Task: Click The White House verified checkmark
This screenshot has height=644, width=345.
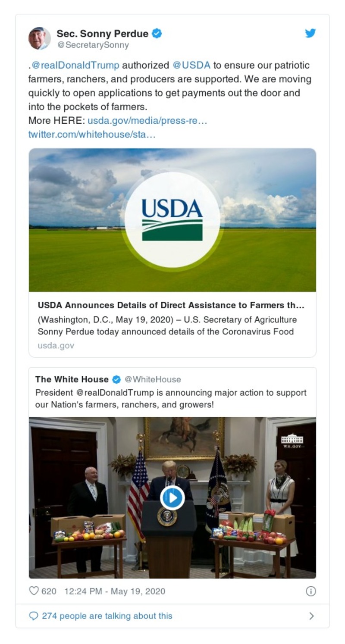Action: 116,379
